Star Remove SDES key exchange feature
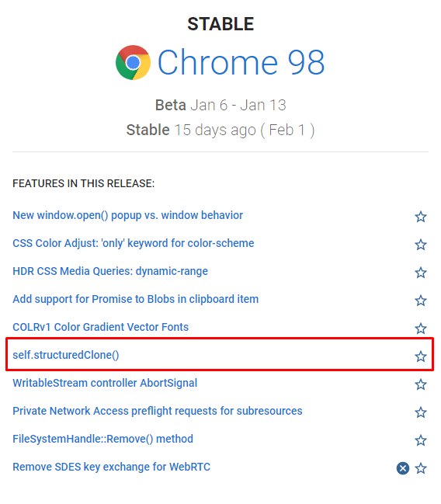441x504 pixels. click(x=421, y=468)
